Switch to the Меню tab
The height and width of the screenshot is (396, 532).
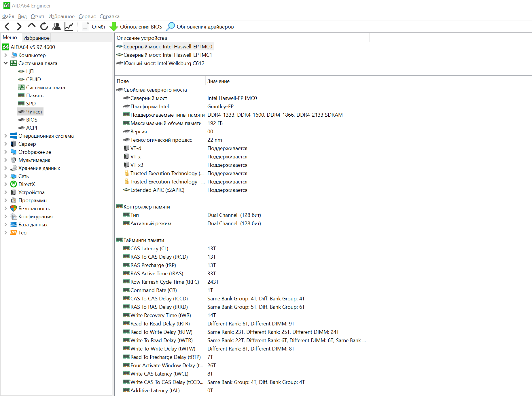pyautogui.click(x=10, y=37)
